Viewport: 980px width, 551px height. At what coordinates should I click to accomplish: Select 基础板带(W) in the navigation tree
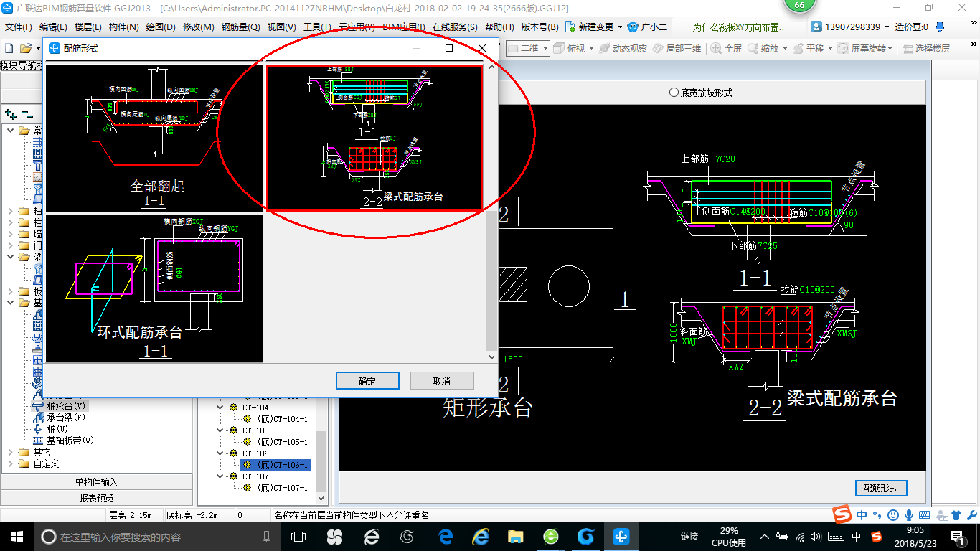pos(70,441)
